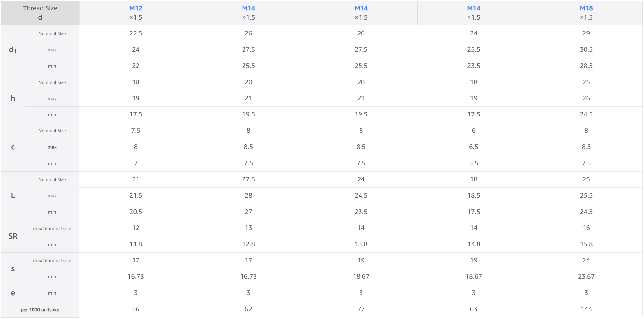
Task: Click the 143 weight value cell
Action: pos(586,309)
